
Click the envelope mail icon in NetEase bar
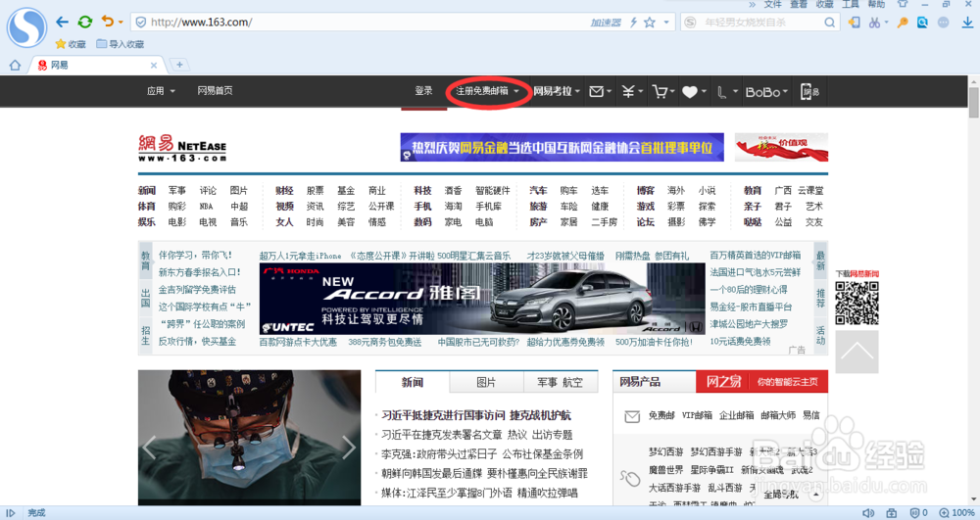tap(596, 92)
